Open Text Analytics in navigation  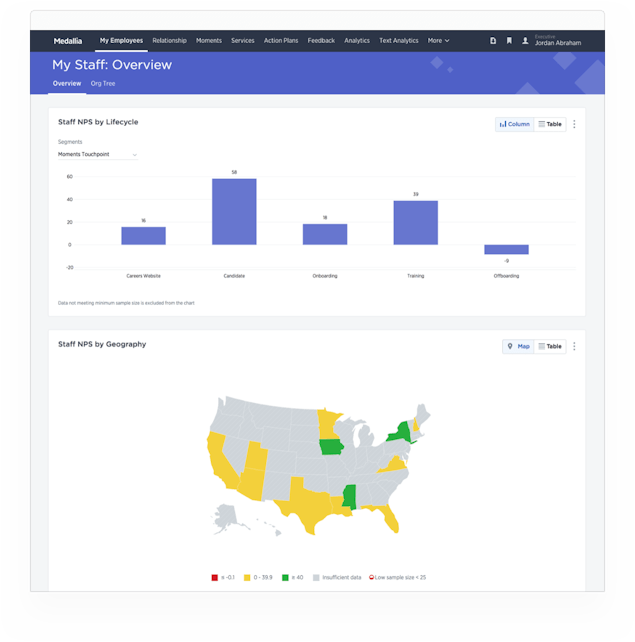click(399, 41)
